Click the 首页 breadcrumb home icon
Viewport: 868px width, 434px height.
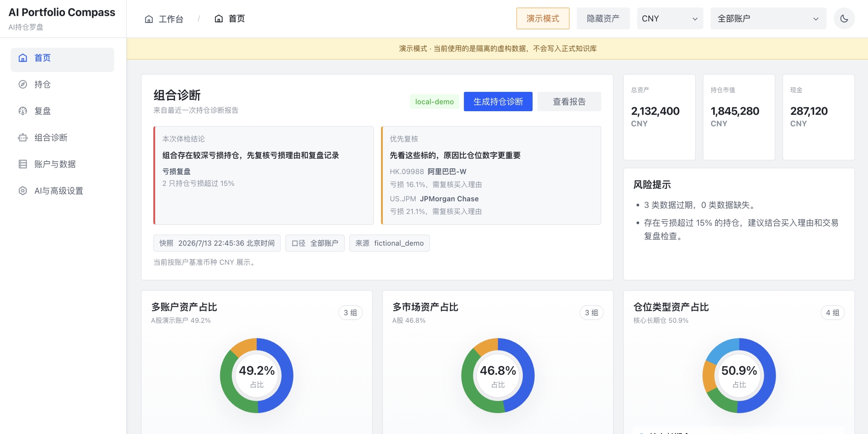pyautogui.click(x=219, y=19)
